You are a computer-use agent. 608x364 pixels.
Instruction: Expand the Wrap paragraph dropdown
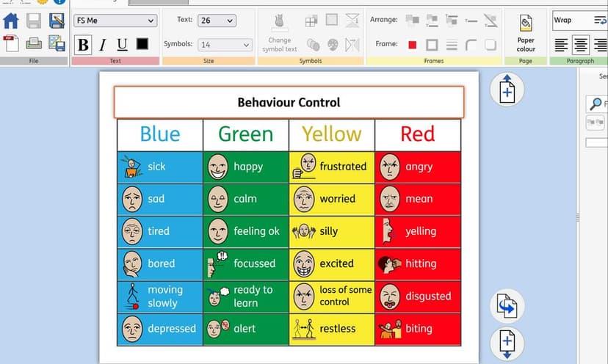579,21
